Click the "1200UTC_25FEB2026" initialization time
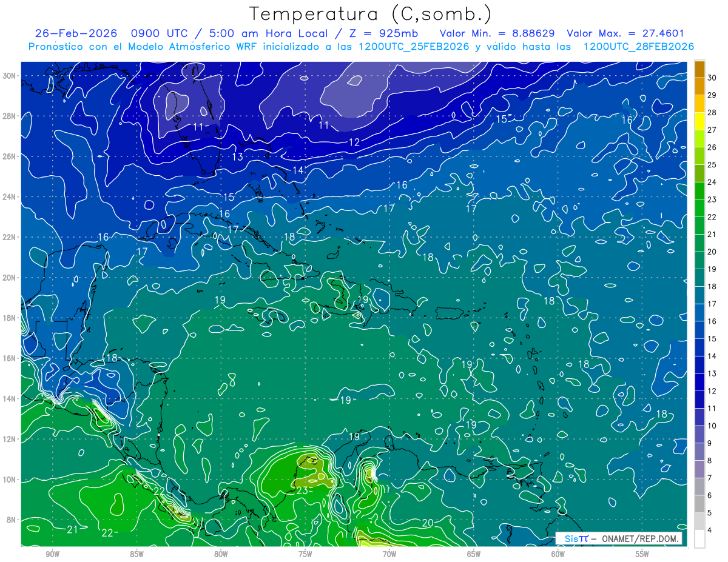The image size is (728, 562). (x=414, y=47)
